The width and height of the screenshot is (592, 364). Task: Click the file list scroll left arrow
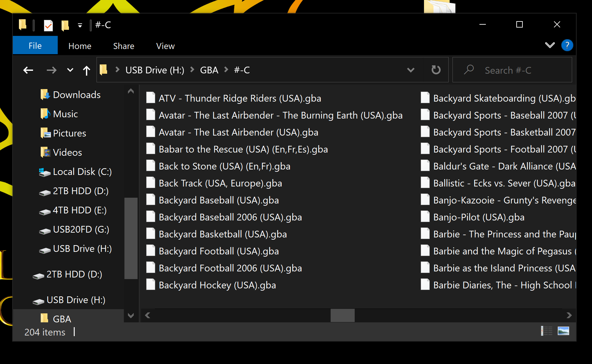pos(148,315)
